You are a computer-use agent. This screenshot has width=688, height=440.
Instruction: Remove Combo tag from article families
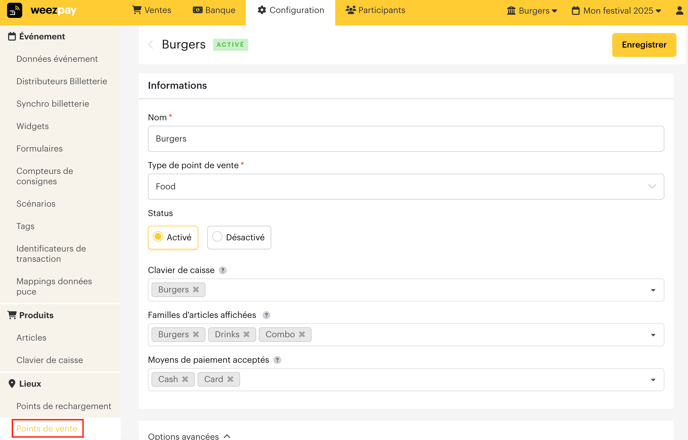(x=302, y=334)
